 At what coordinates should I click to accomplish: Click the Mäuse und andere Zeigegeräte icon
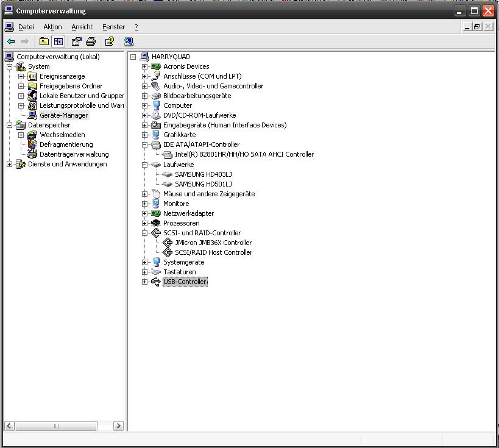[156, 194]
